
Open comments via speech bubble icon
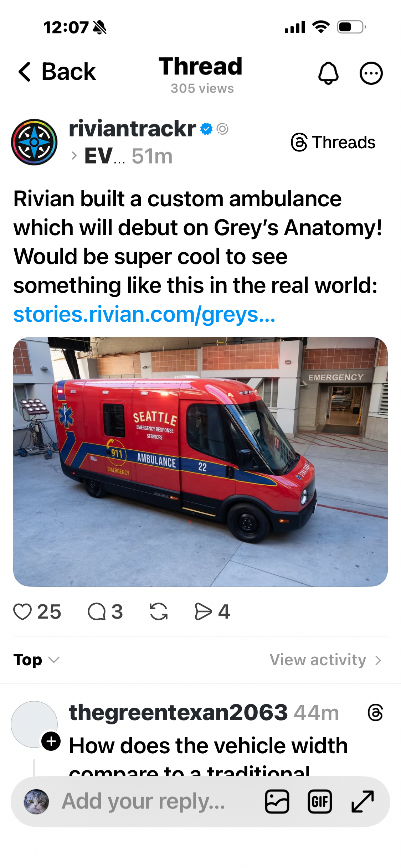(97, 612)
